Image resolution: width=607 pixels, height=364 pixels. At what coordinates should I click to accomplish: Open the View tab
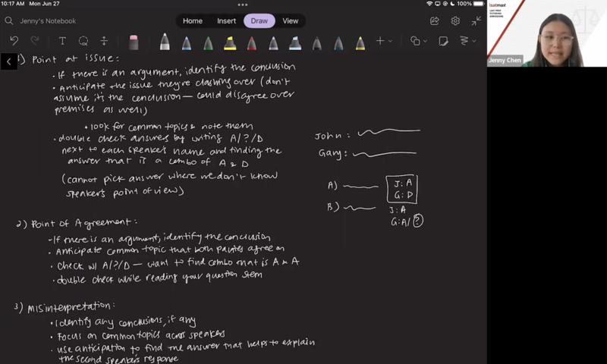(x=291, y=21)
